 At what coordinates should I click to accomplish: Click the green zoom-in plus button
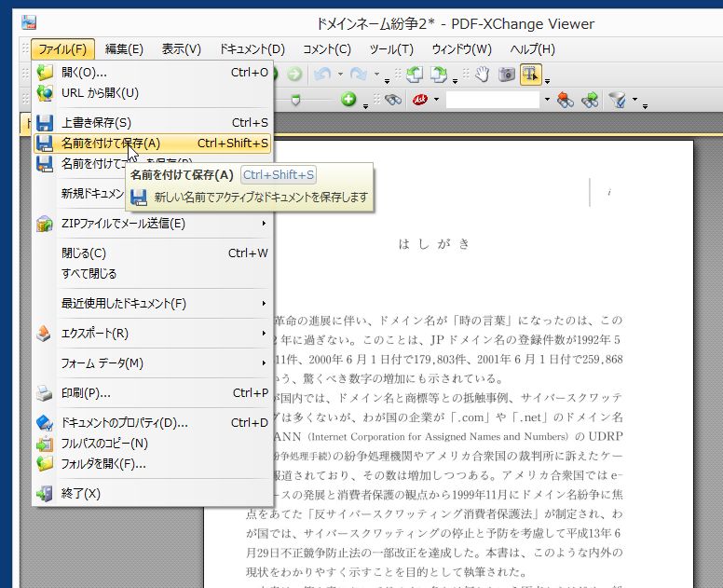coord(348,99)
